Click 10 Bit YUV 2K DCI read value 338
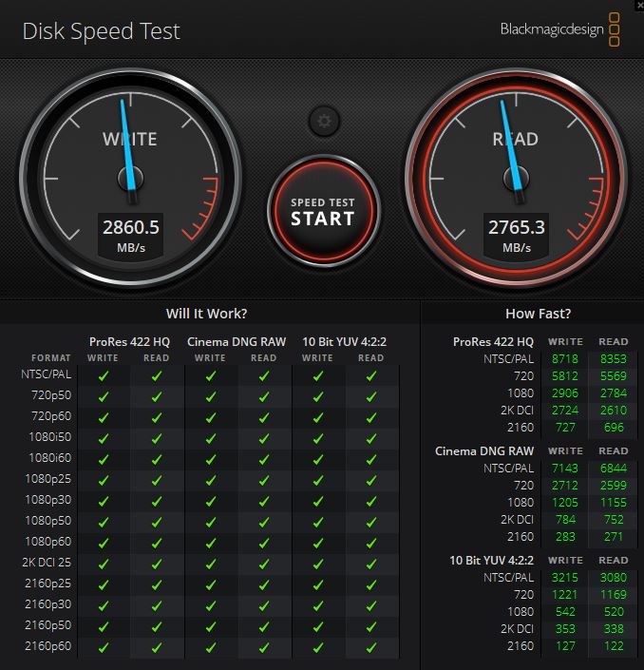Screen dimensions: 644x670 point(615,629)
